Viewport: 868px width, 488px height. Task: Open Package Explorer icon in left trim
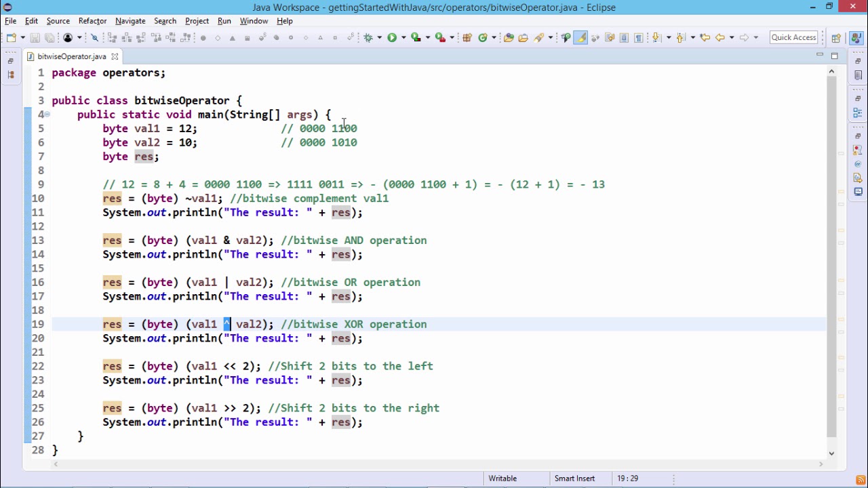pos(10,75)
